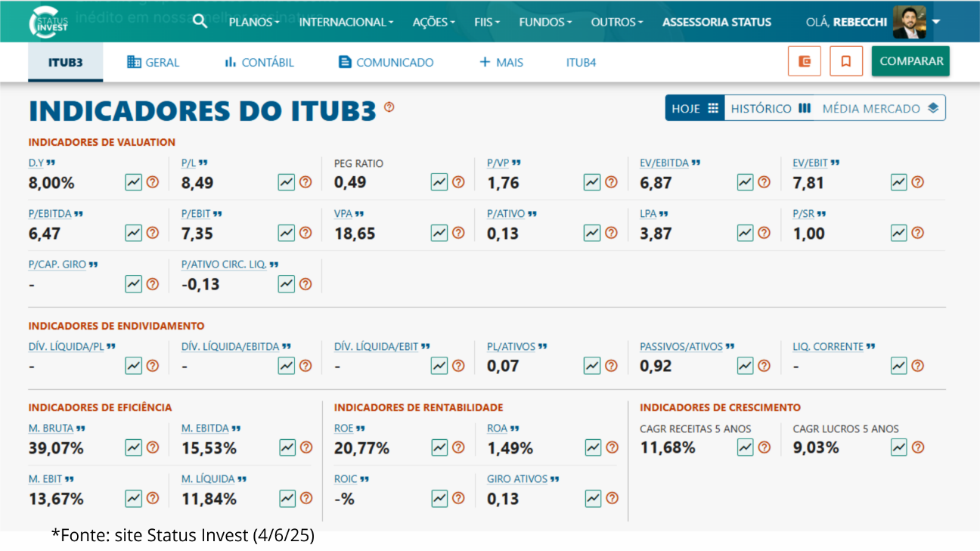The image size is (980, 551).
Task: Click the Status Invest logo
Action: (x=48, y=23)
